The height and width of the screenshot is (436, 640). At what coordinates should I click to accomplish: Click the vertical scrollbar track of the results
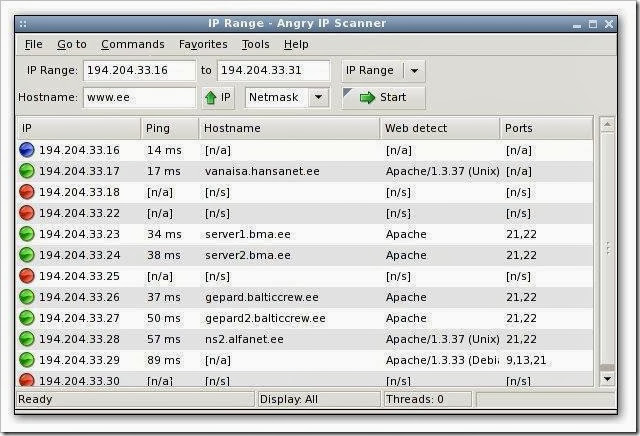tap(607, 249)
